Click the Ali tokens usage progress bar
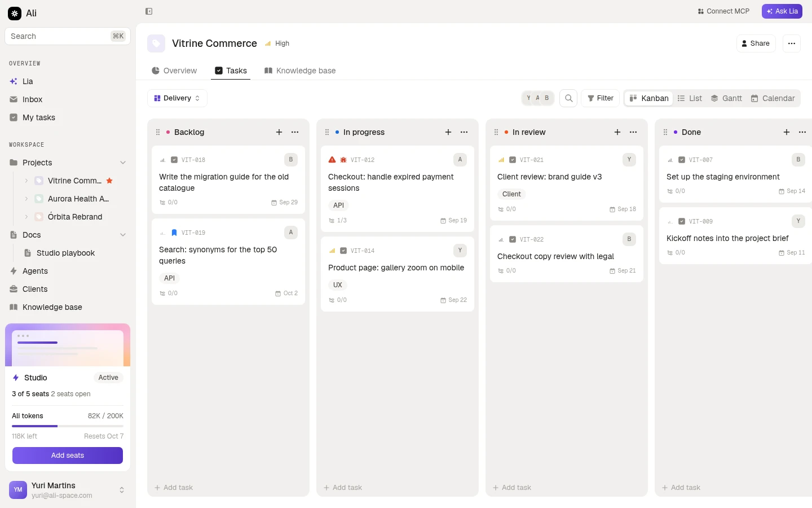Screen dimensions: 812x508 tap(68, 426)
